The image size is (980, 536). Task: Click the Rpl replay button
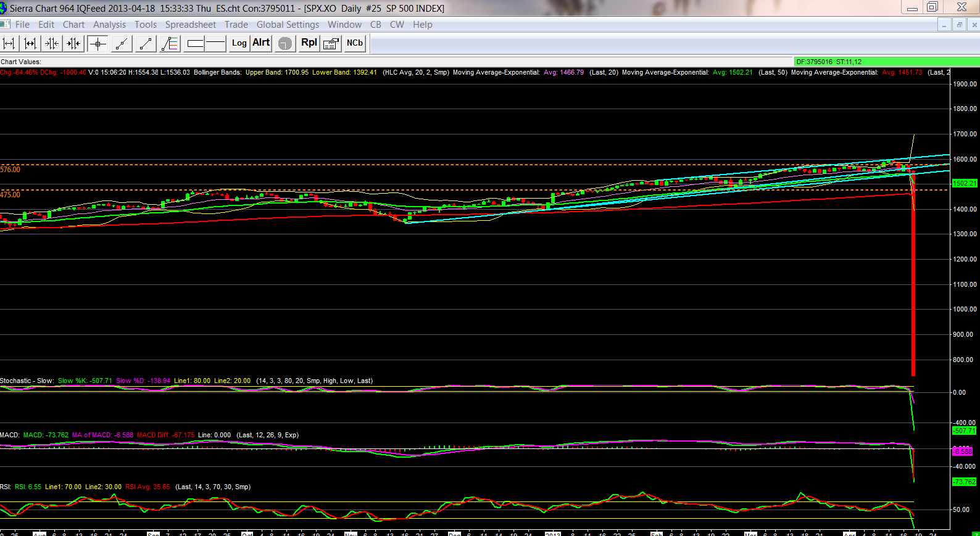[309, 43]
